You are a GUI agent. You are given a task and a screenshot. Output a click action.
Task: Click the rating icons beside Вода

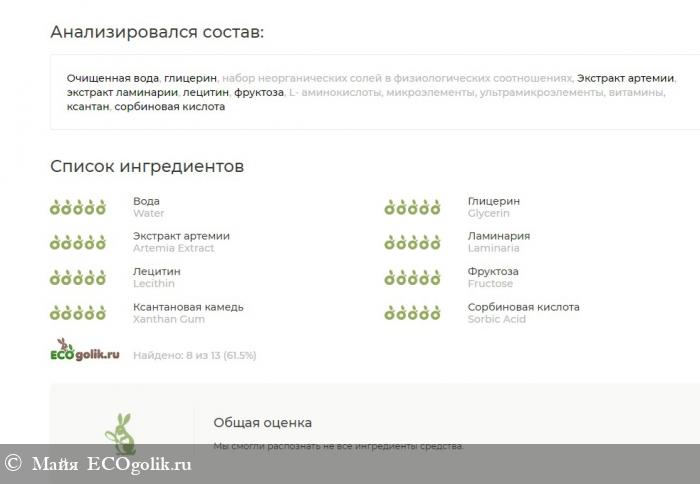[x=77, y=208]
